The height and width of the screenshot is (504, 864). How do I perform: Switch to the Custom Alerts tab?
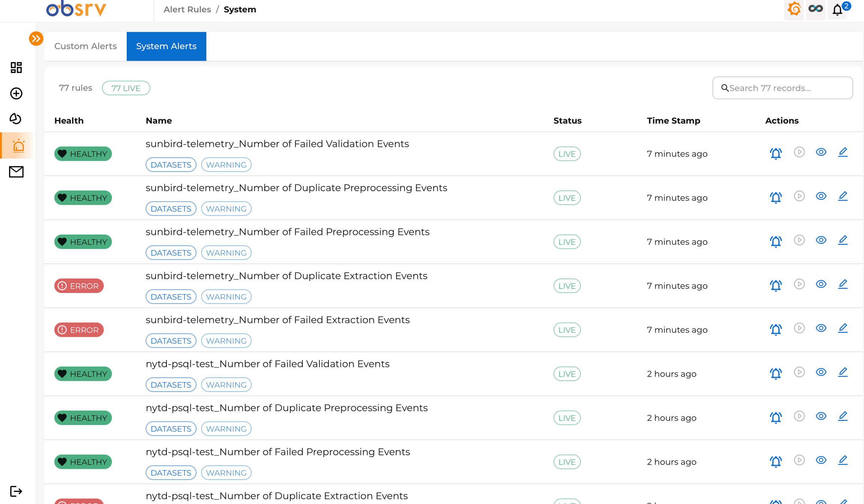coord(85,46)
